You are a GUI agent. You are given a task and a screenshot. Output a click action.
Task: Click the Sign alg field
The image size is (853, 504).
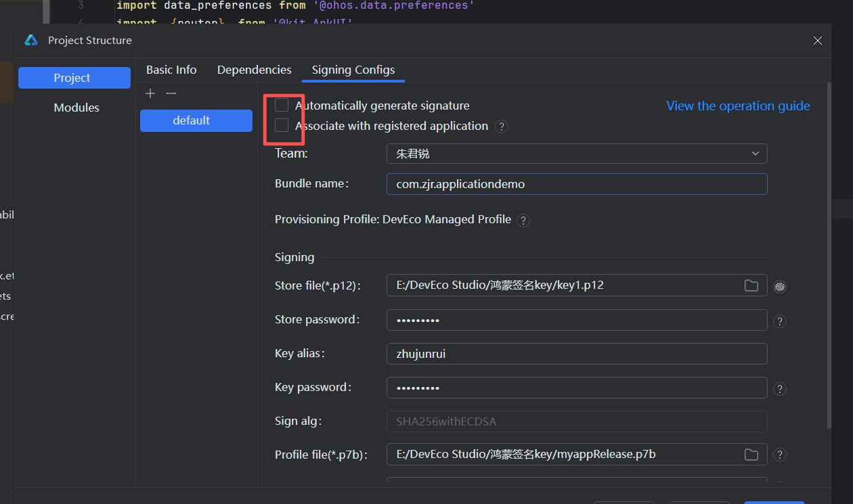[x=577, y=421]
